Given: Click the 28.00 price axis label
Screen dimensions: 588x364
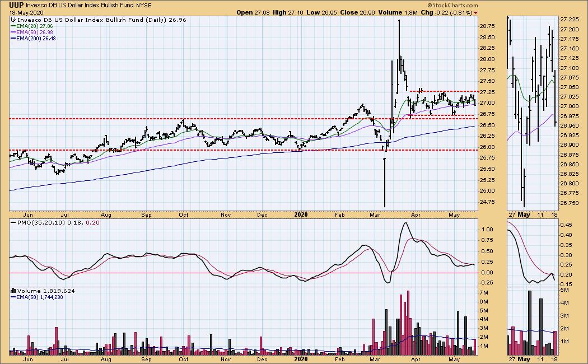Looking at the screenshot, I should [487, 59].
